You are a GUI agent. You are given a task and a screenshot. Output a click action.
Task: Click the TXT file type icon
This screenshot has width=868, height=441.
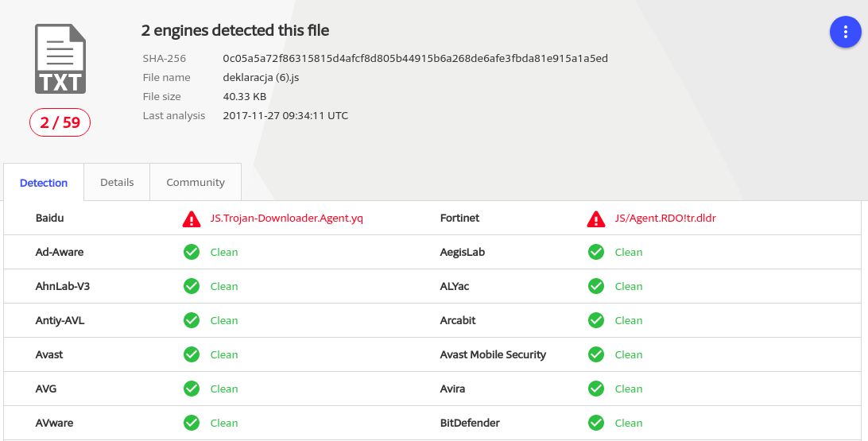(x=60, y=60)
